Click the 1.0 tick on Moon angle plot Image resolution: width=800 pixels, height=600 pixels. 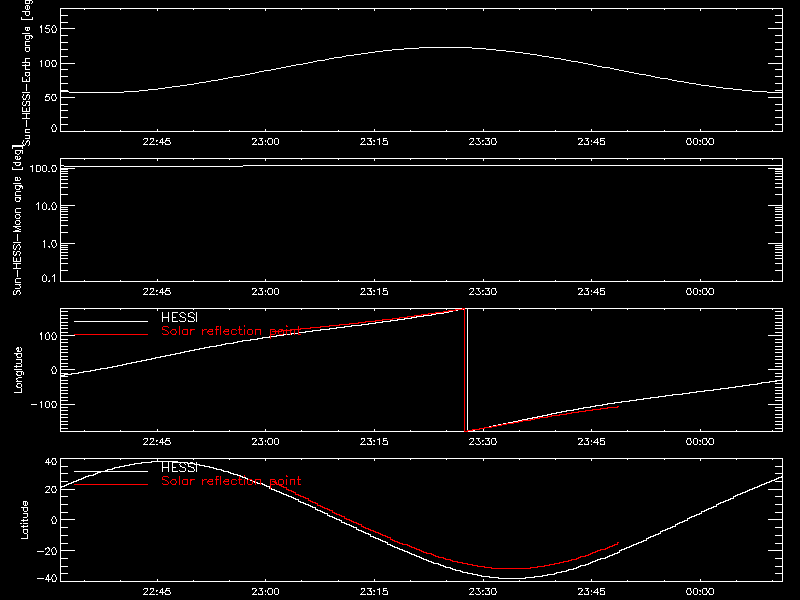pyautogui.click(x=49, y=244)
